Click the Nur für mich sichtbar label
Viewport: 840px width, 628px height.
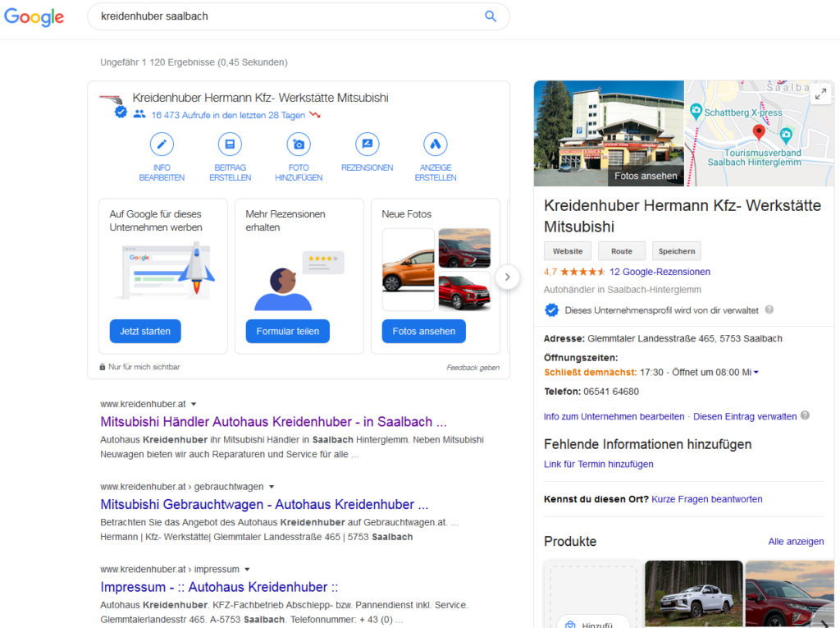tap(144, 367)
